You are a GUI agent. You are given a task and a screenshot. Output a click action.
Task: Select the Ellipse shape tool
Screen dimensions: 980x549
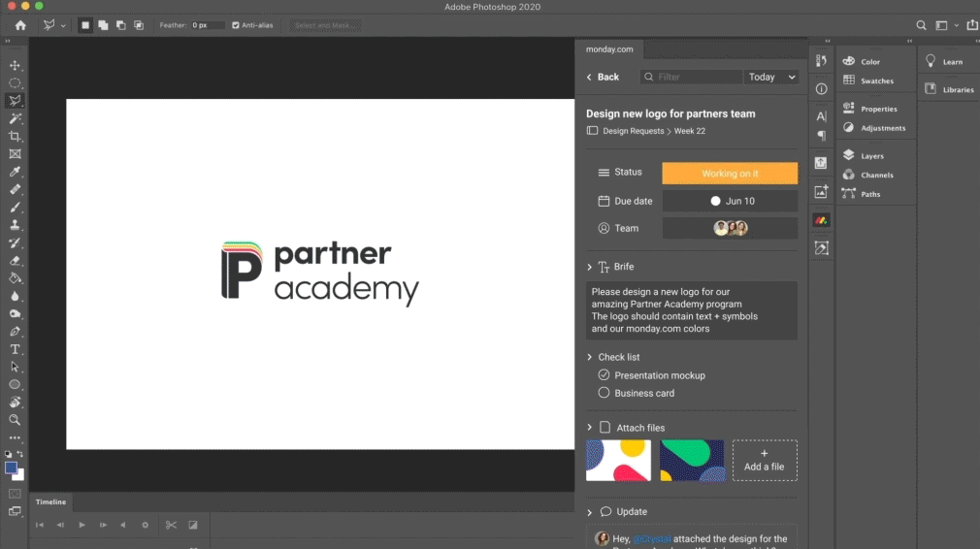(x=15, y=385)
